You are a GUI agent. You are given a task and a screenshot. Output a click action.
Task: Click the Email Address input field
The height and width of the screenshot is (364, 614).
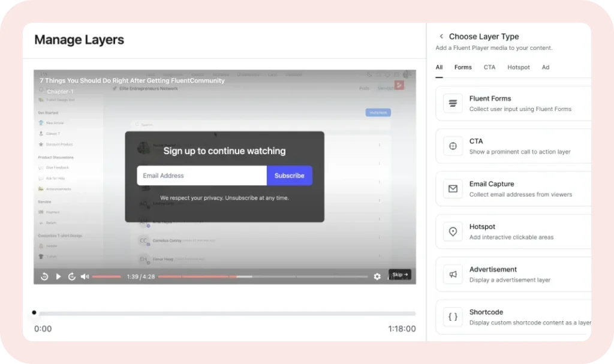pos(201,176)
